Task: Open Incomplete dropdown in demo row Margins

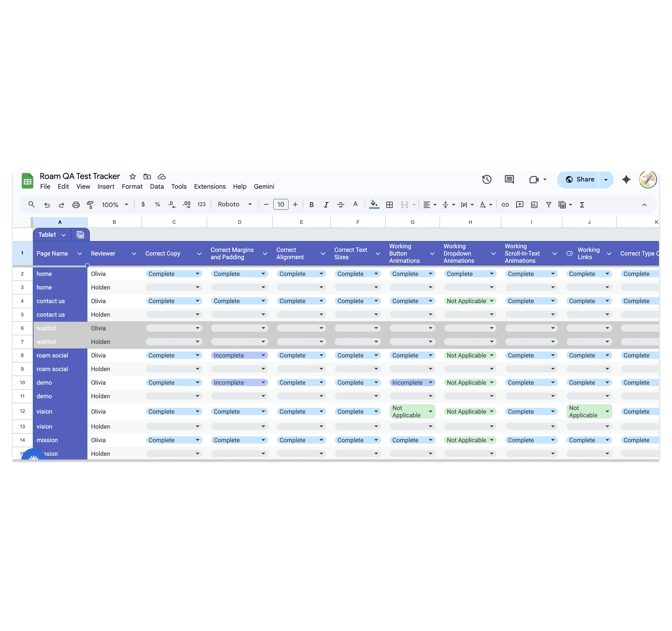Action: point(263,383)
